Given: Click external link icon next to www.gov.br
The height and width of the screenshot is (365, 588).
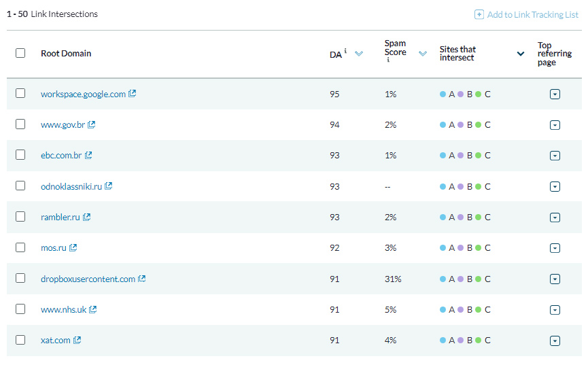Looking at the screenshot, I should (92, 124).
